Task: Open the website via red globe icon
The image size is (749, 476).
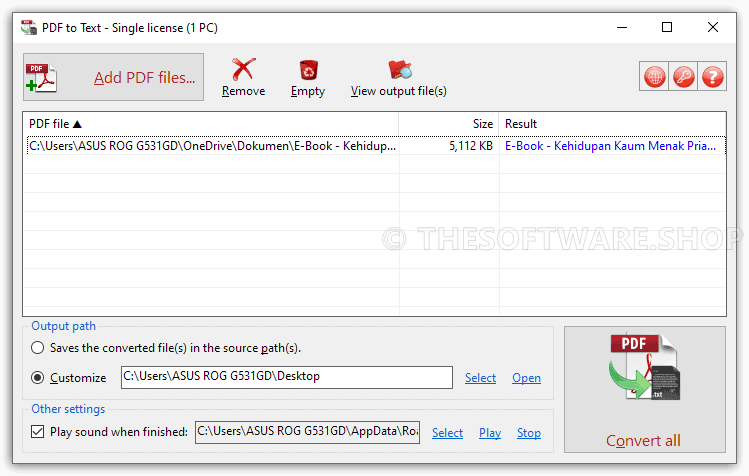Action: coord(654,76)
